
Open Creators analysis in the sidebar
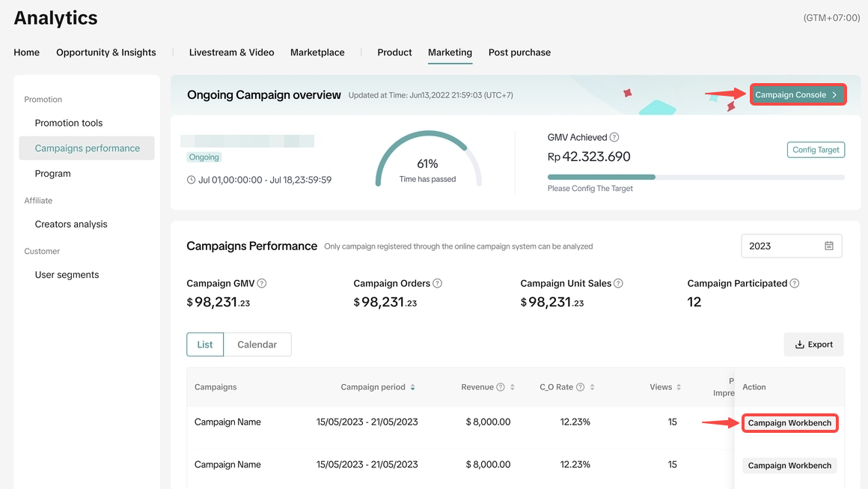pos(71,224)
